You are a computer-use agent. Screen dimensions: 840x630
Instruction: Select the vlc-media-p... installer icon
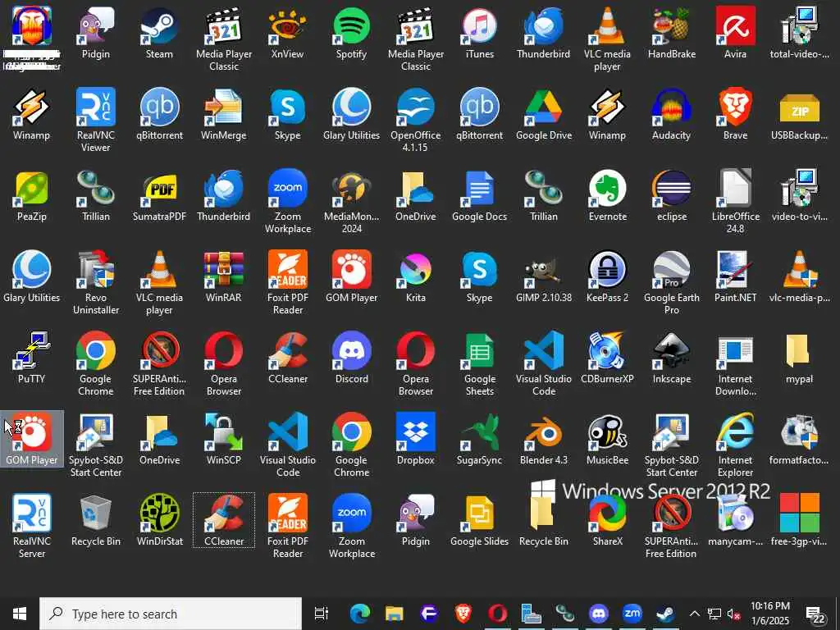[x=799, y=277]
